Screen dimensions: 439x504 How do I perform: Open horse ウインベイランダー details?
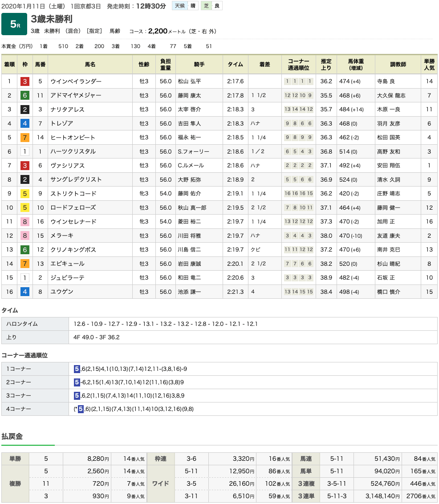[x=76, y=81]
